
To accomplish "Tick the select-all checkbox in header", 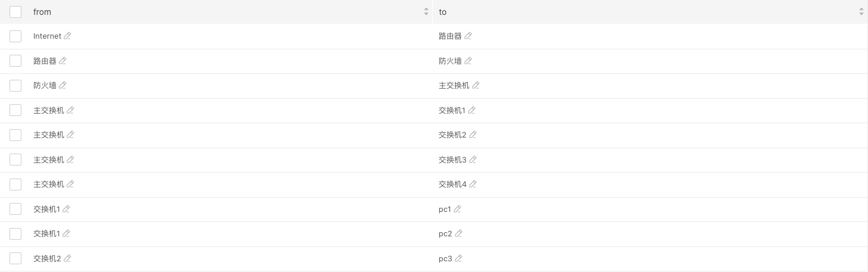I will click(15, 12).
